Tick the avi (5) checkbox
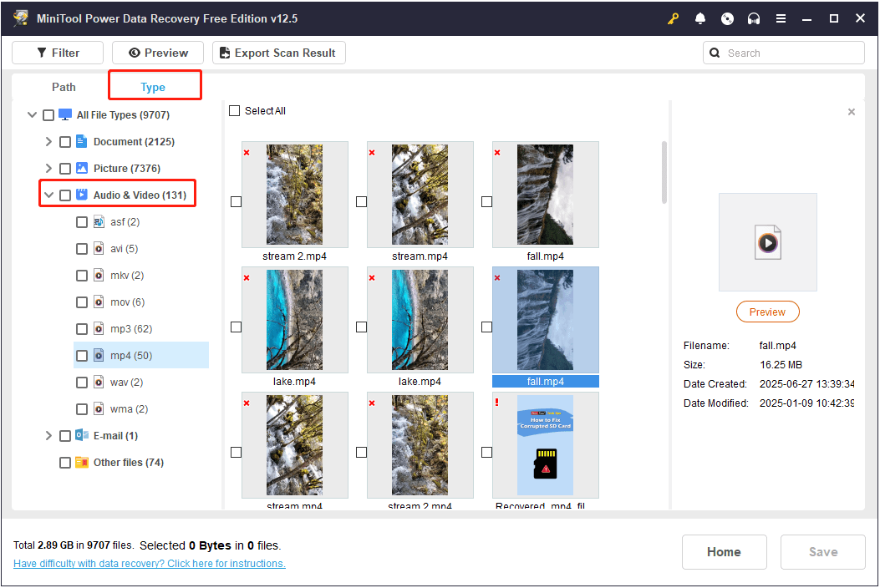880x588 pixels. click(82, 249)
